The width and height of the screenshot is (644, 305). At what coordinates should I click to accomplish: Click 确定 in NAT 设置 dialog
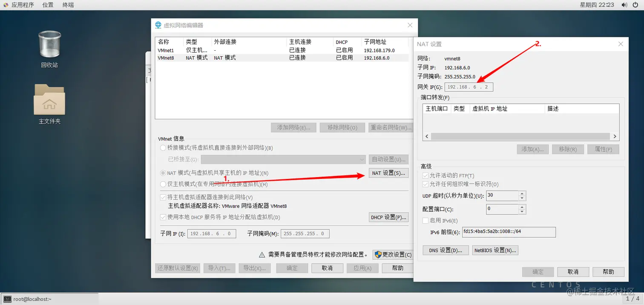(538, 272)
